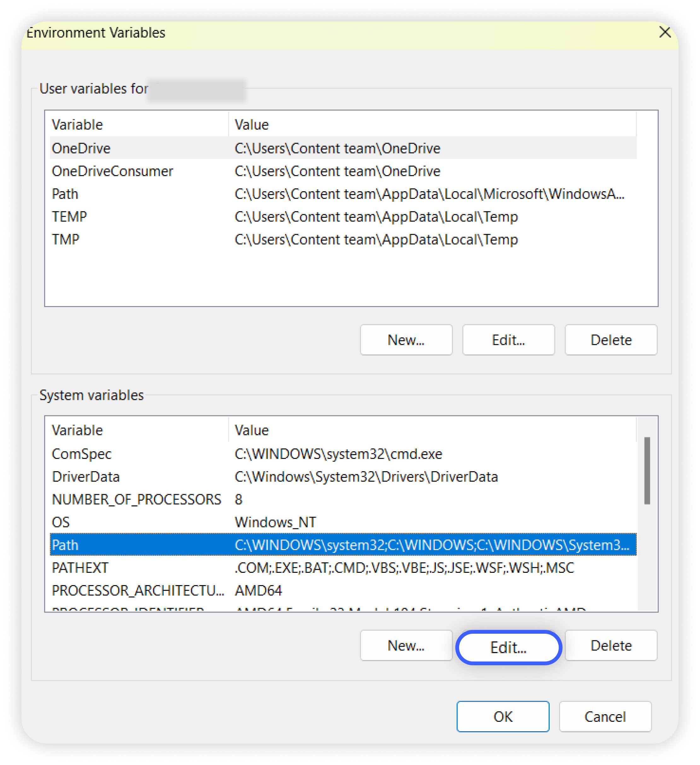This screenshot has height=765, width=700.
Task: Select the ComSpec system variable
Action: click(x=82, y=454)
